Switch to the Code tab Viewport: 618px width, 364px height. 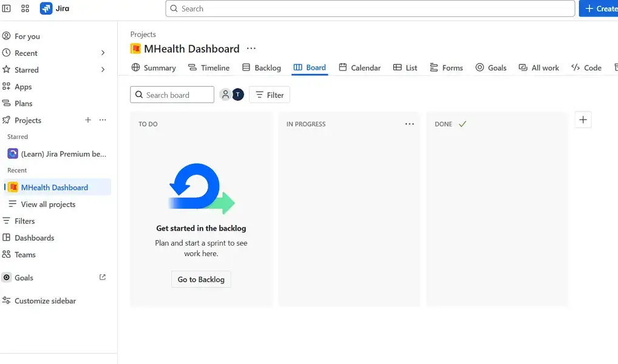[x=586, y=68]
